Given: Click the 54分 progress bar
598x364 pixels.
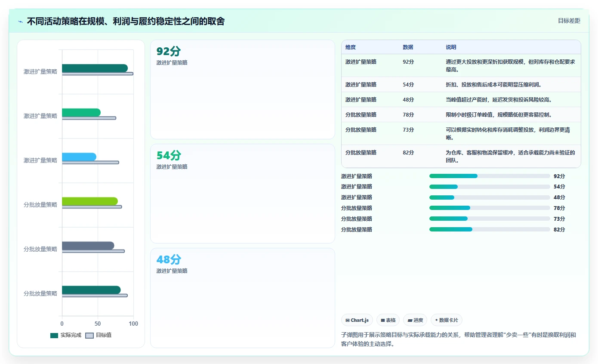Looking at the screenshot, I should point(490,187).
